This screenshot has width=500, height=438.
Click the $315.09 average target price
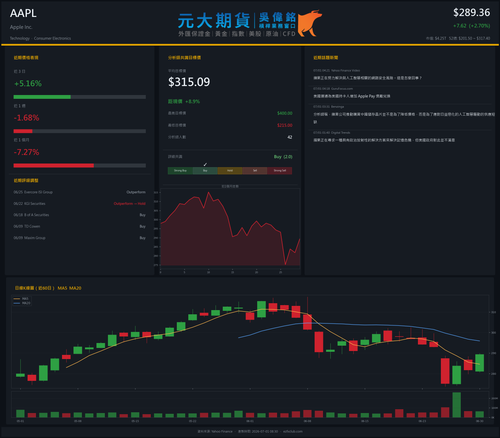(x=189, y=82)
